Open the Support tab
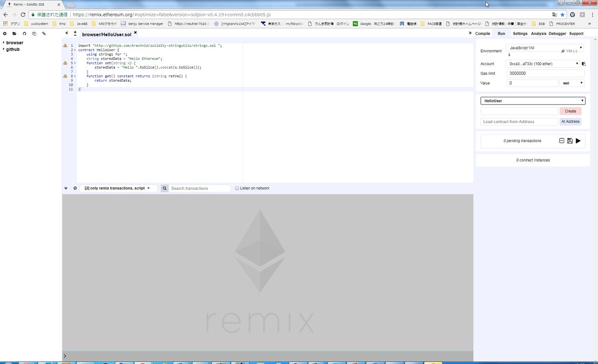Viewport: 598px width, 364px height. 576,34
